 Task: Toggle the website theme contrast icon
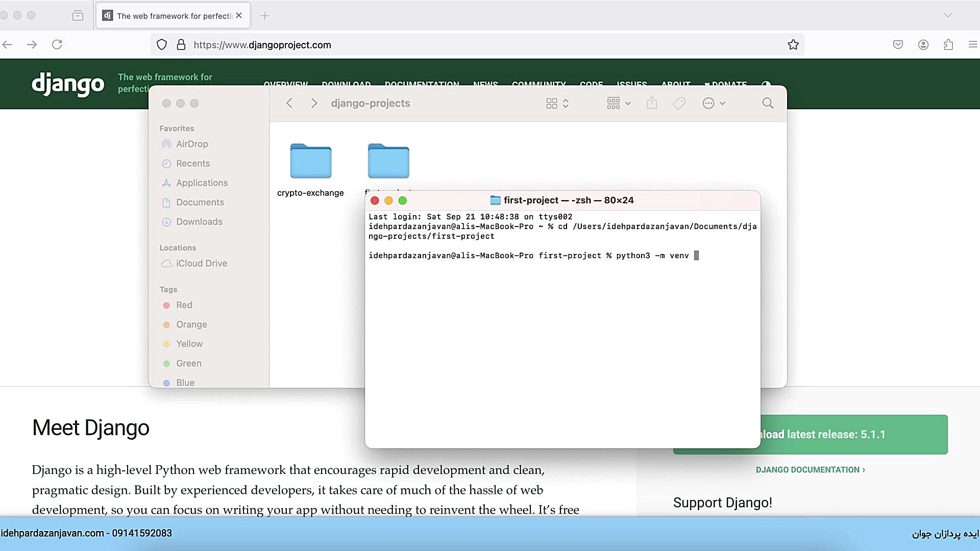coord(766,84)
